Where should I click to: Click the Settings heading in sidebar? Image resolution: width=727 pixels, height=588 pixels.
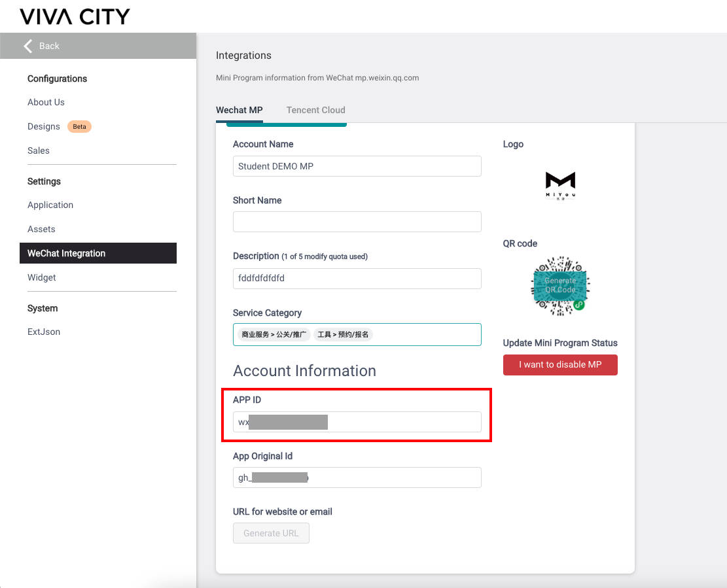pyautogui.click(x=44, y=182)
